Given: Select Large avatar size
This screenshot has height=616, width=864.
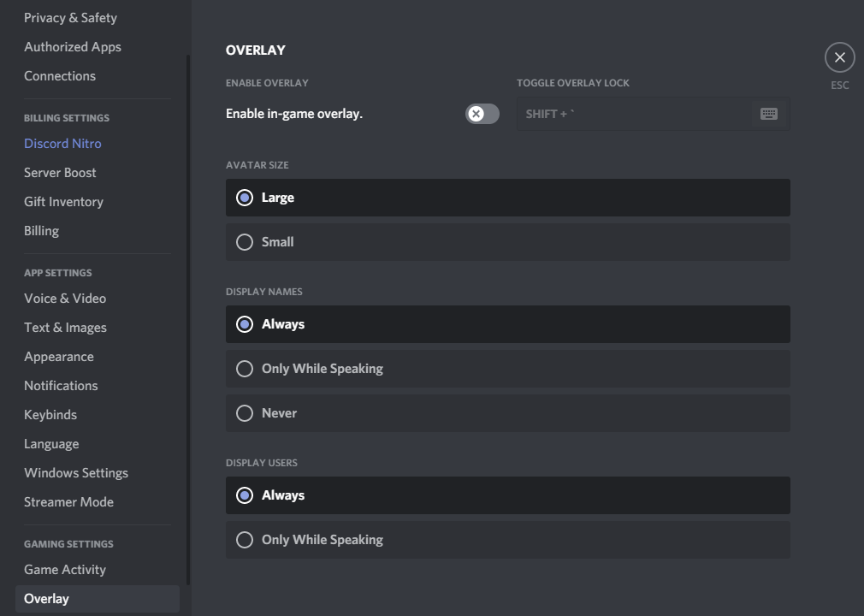Looking at the screenshot, I should click(508, 198).
